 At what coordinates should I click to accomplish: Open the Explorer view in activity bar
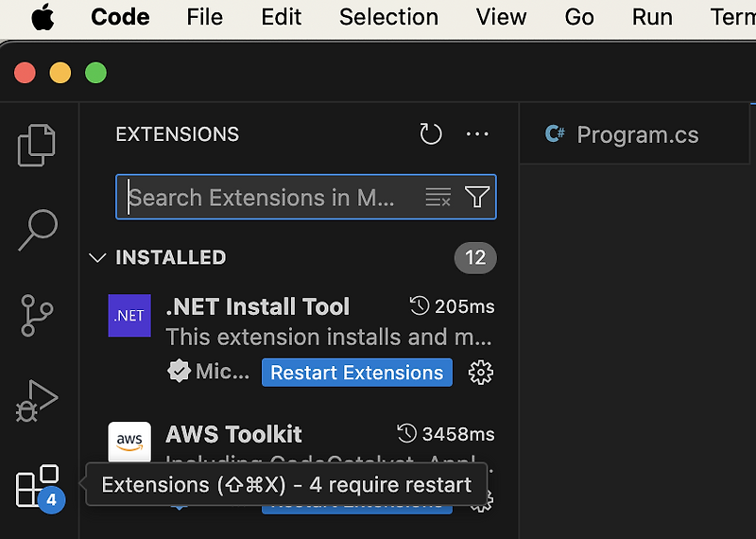click(37, 146)
